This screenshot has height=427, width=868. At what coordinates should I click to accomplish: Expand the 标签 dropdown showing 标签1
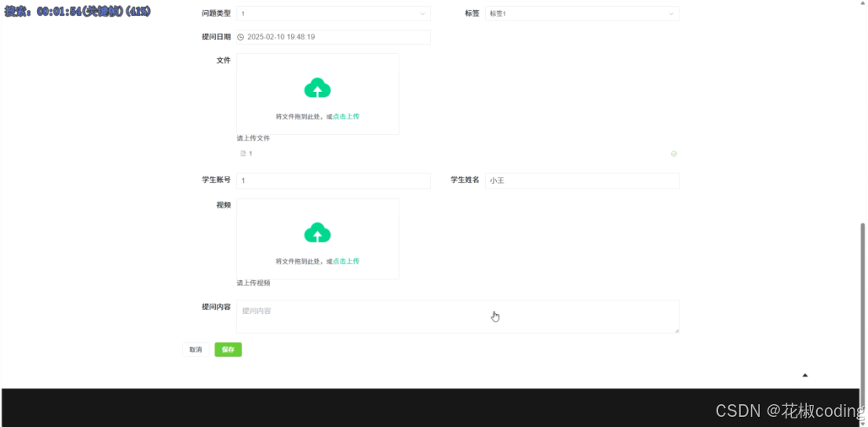pos(582,13)
